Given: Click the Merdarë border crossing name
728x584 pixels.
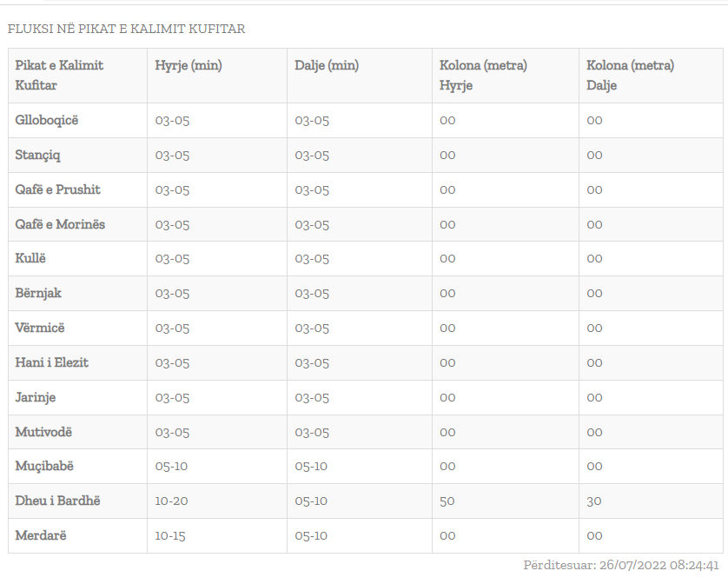Looking at the screenshot, I should pos(41,535).
